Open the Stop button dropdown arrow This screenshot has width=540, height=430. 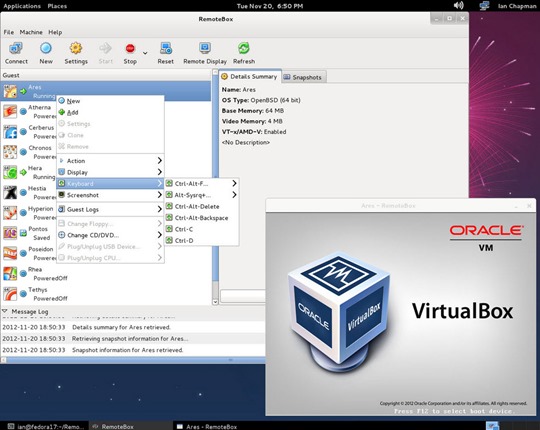click(145, 53)
